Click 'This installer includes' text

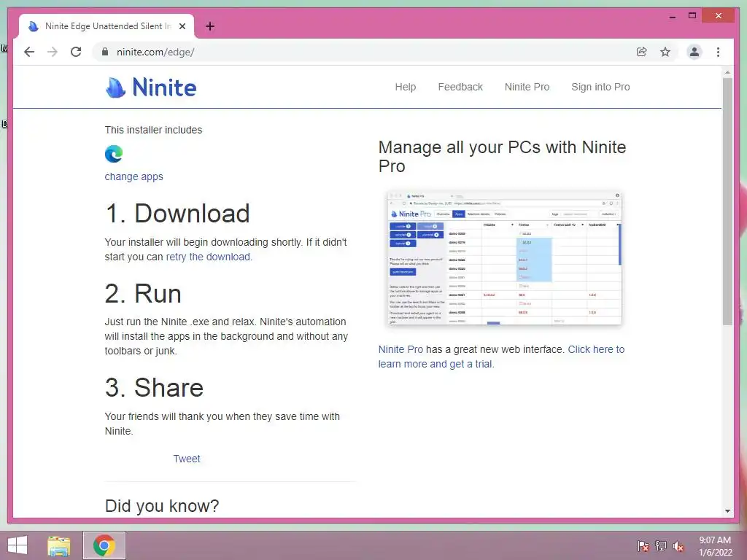[x=153, y=130]
